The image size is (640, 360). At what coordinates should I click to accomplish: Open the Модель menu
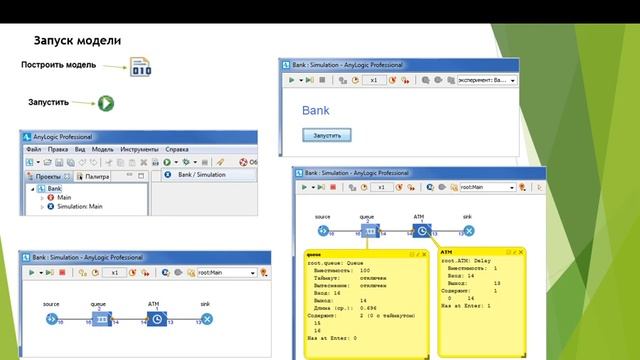(102, 149)
